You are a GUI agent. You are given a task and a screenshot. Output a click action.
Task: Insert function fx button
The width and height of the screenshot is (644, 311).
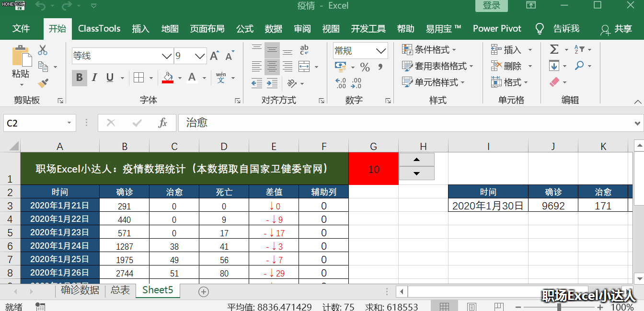coord(163,123)
